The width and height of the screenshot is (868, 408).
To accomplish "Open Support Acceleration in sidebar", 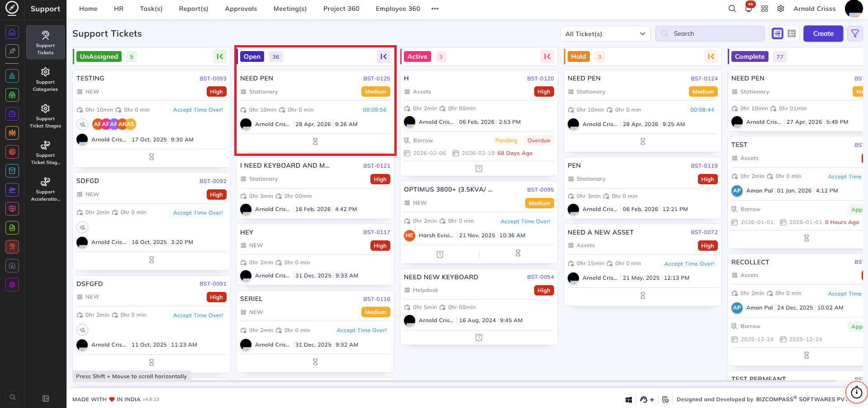I will click(x=45, y=189).
